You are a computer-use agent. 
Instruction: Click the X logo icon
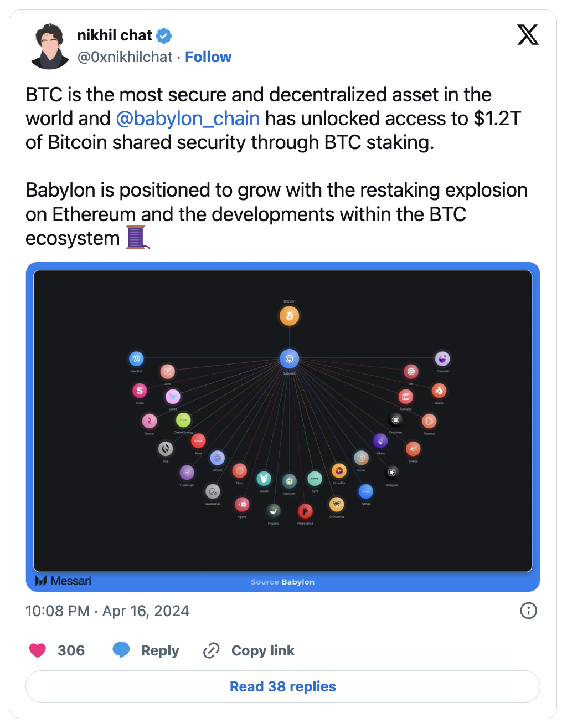(528, 34)
